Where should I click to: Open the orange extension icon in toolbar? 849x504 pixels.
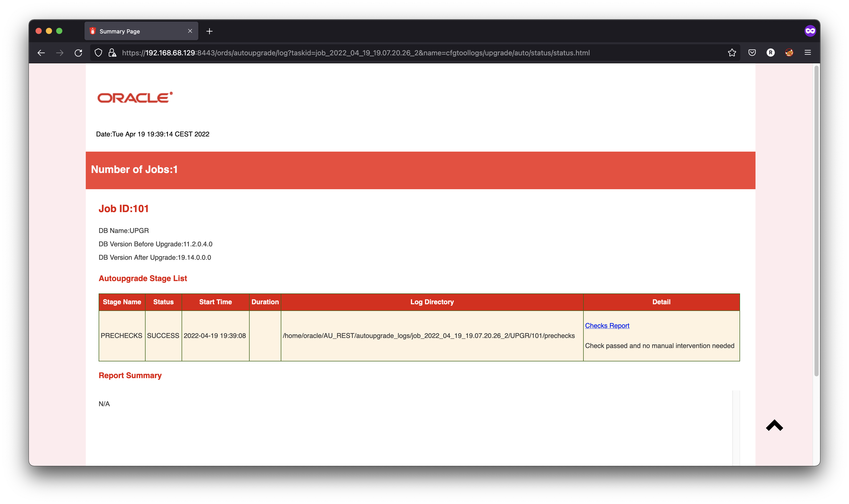pyautogui.click(x=789, y=53)
